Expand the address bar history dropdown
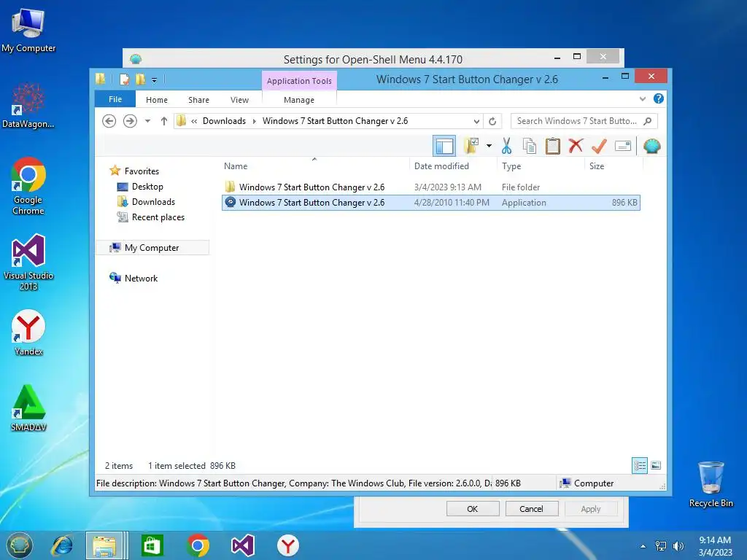The image size is (747, 560). pos(476,121)
